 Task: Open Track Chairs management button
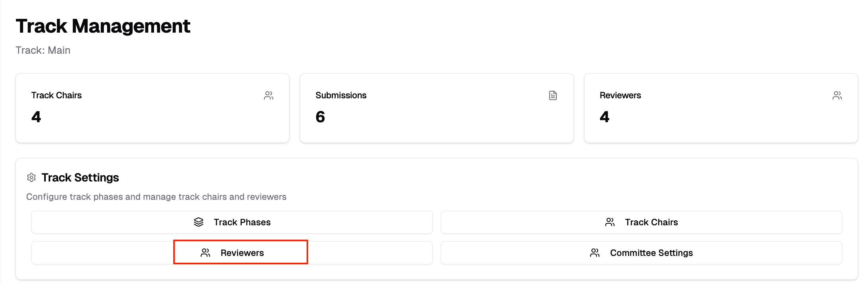click(x=641, y=222)
